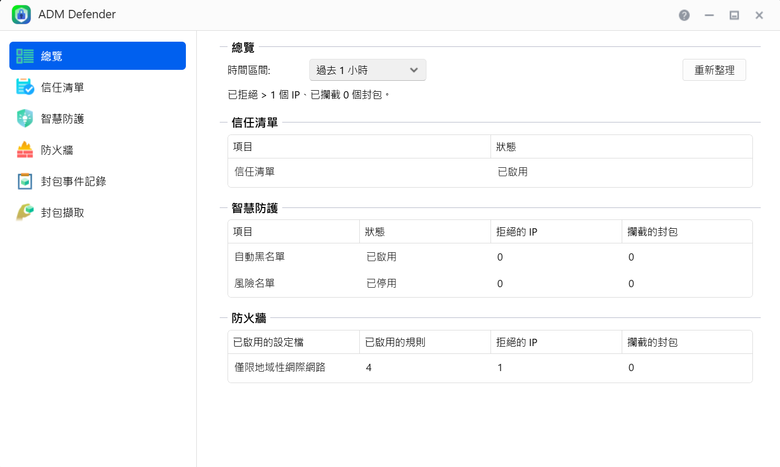The width and height of the screenshot is (780, 467).
Task: Expand the 過去 1 小時 time range dropdown
Action: click(x=368, y=70)
